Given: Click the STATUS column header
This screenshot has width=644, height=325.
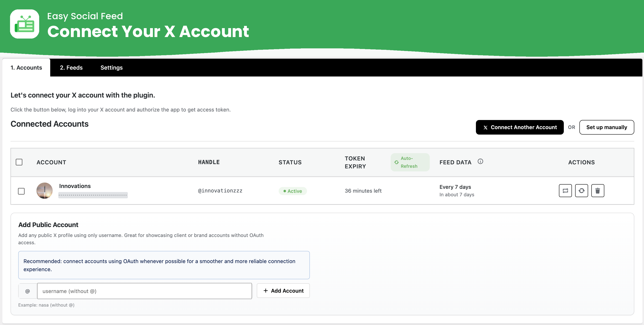Looking at the screenshot, I should click(290, 162).
